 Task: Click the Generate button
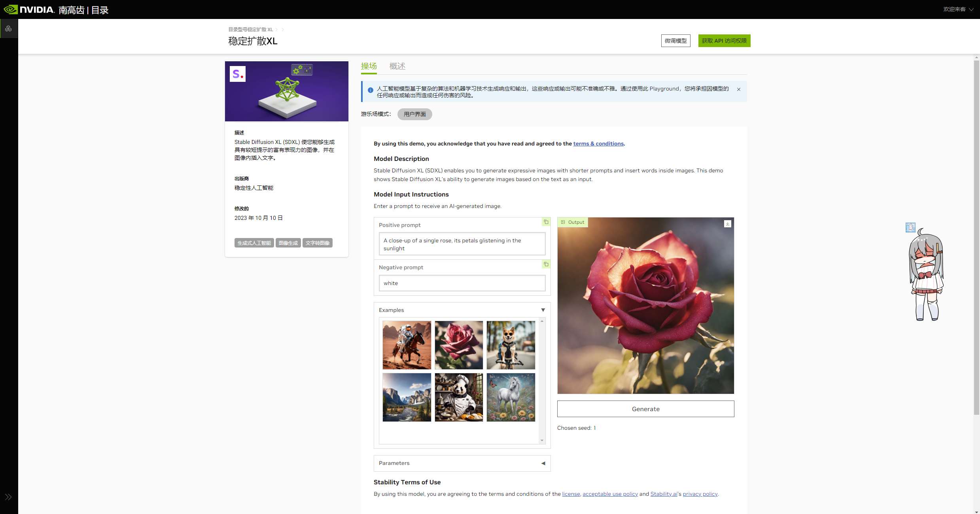[x=645, y=409]
